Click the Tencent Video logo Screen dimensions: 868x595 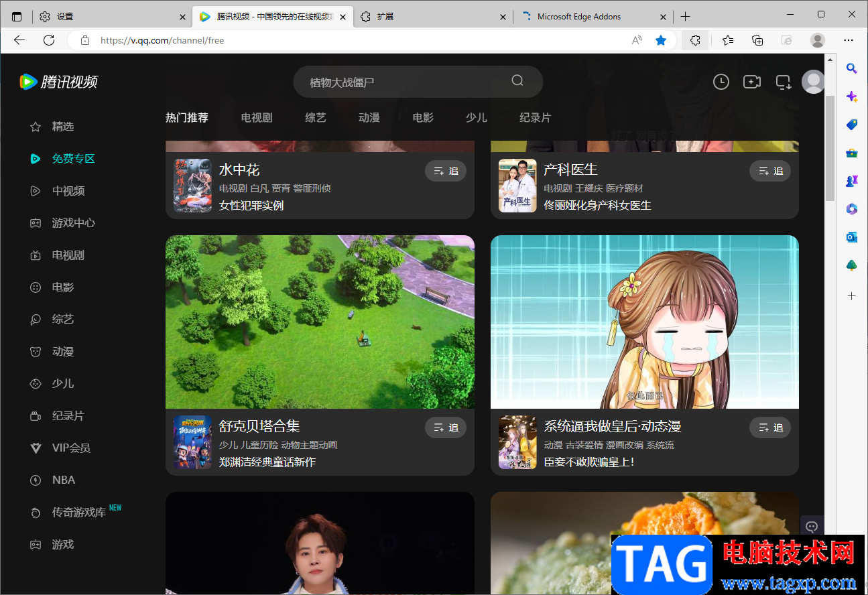click(x=58, y=82)
